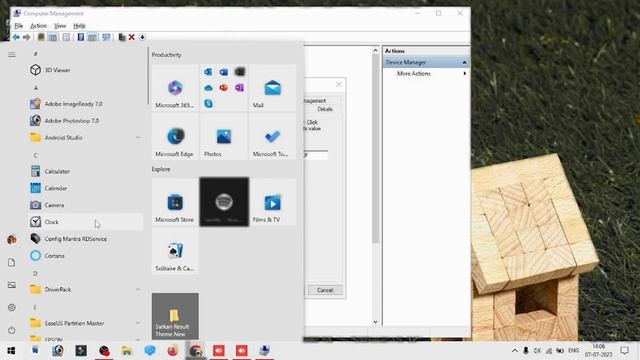The height and width of the screenshot is (360, 640).
Task: Open the Microsoft Store tile
Action: pos(175,202)
